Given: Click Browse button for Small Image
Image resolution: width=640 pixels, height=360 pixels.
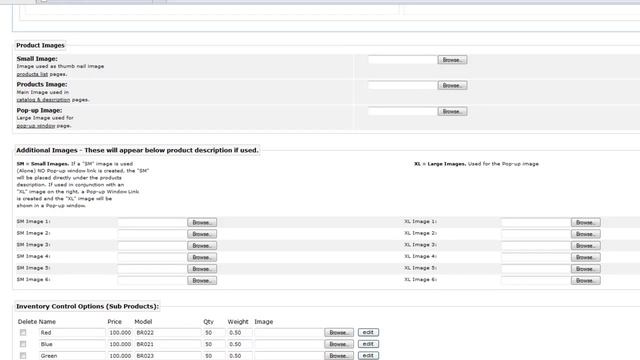Looking at the screenshot, I should click(452, 60).
